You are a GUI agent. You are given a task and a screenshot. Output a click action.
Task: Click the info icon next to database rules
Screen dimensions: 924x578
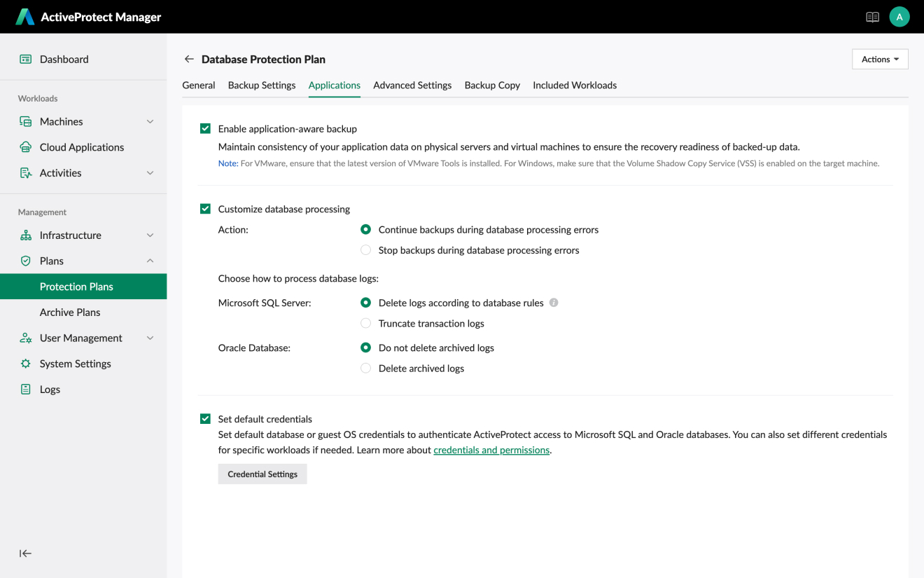coord(554,303)
